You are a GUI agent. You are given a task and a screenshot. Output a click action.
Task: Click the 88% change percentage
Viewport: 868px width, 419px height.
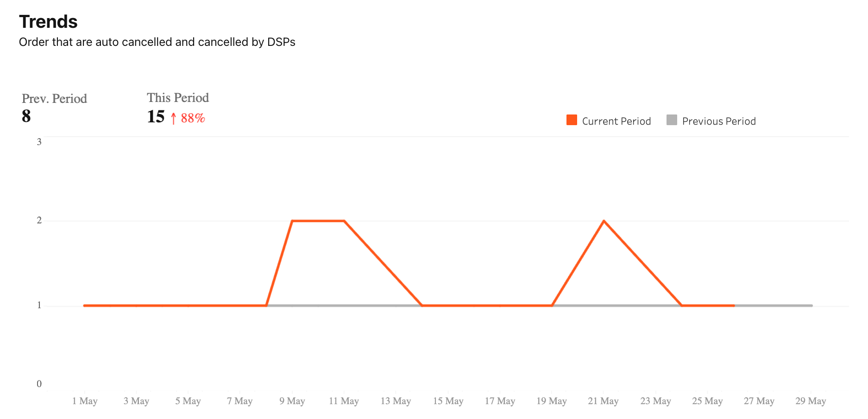click(193, 118)
